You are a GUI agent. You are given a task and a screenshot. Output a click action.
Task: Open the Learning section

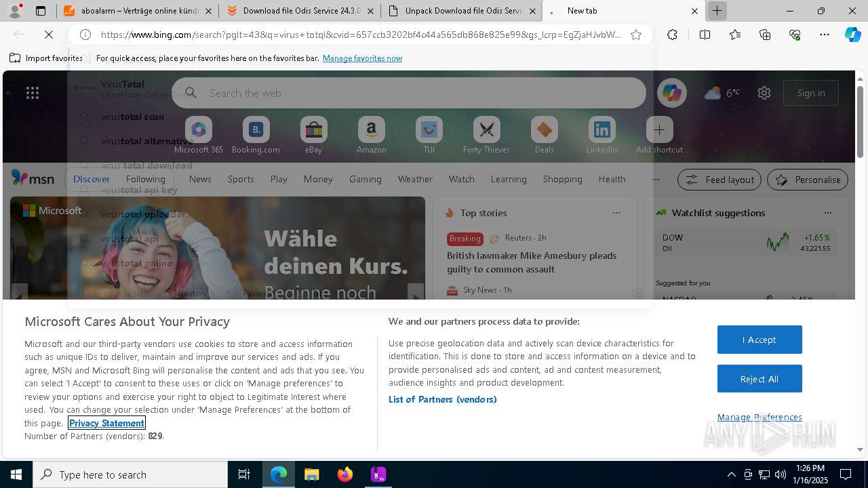coord(509,179)
